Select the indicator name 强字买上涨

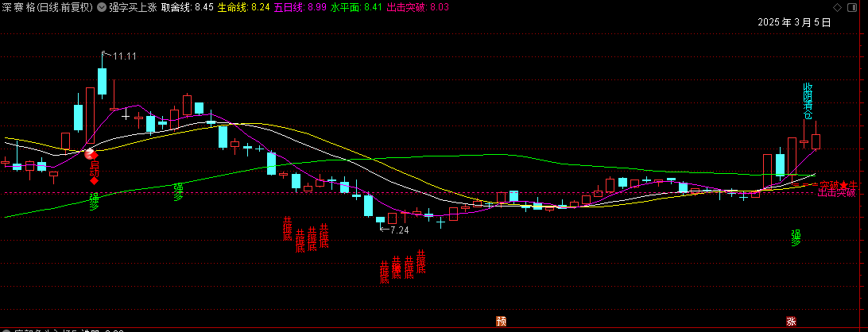[133, 7]
